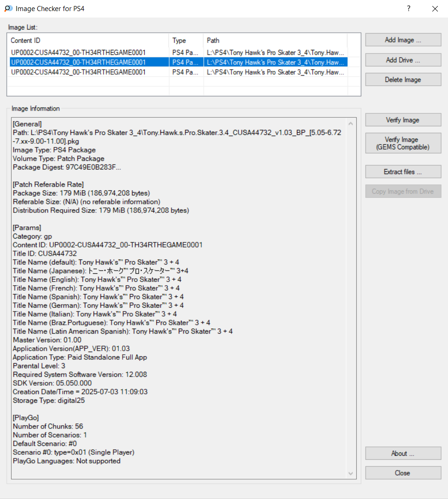Select the first Content ID row in list

(78, 53)
